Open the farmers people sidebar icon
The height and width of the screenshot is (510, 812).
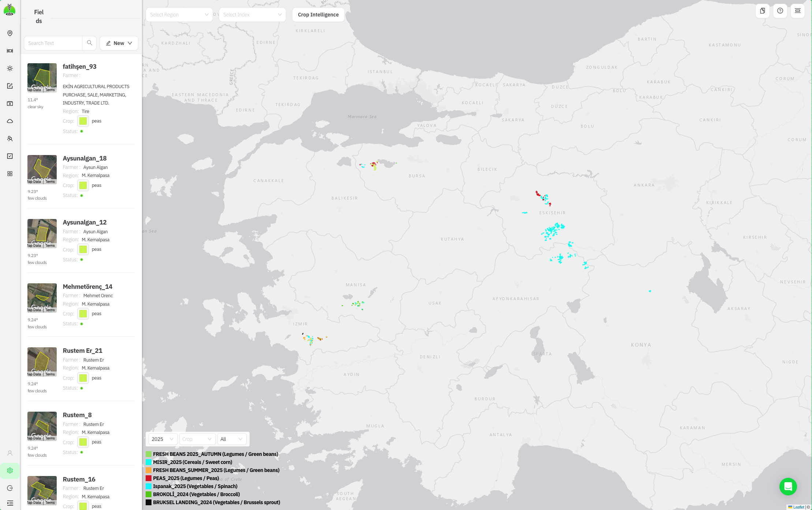pyautogui.click(x=10, y=139)
